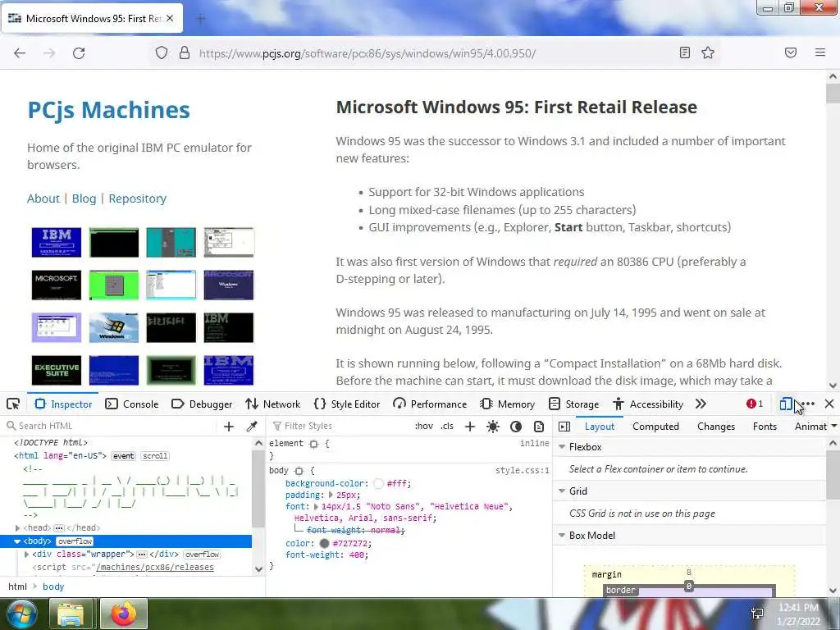Open the Memory tab
The height and width of the screenshot is (630, 840).
click(x=508, y=404)
